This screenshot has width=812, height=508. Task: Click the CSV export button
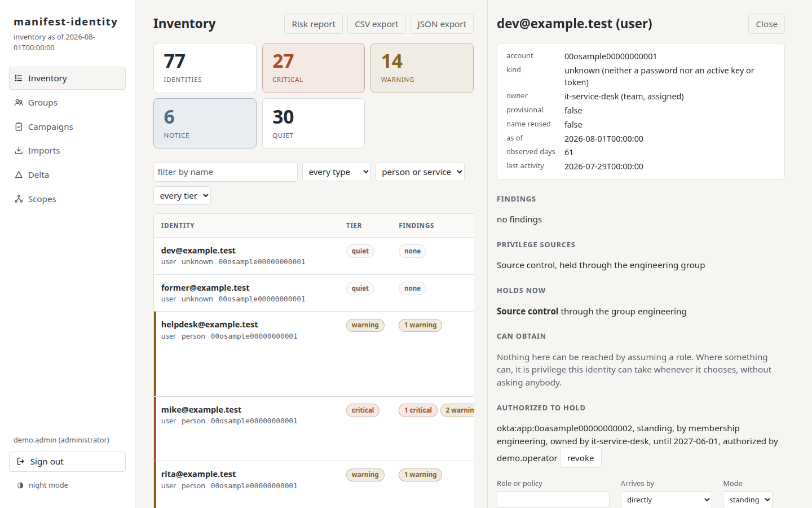point(377,24)
